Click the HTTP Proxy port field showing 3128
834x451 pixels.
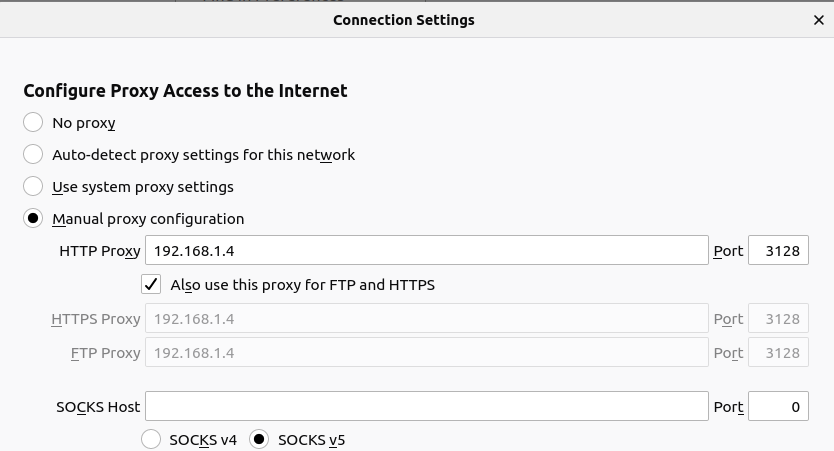click(778, 251)
